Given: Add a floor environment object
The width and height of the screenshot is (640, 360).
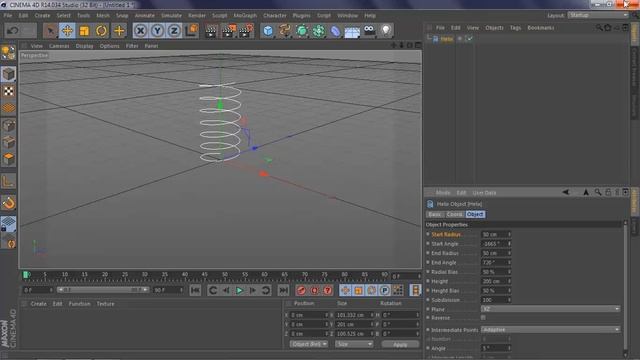Looking at the screenshot, I should click(352, 31).
